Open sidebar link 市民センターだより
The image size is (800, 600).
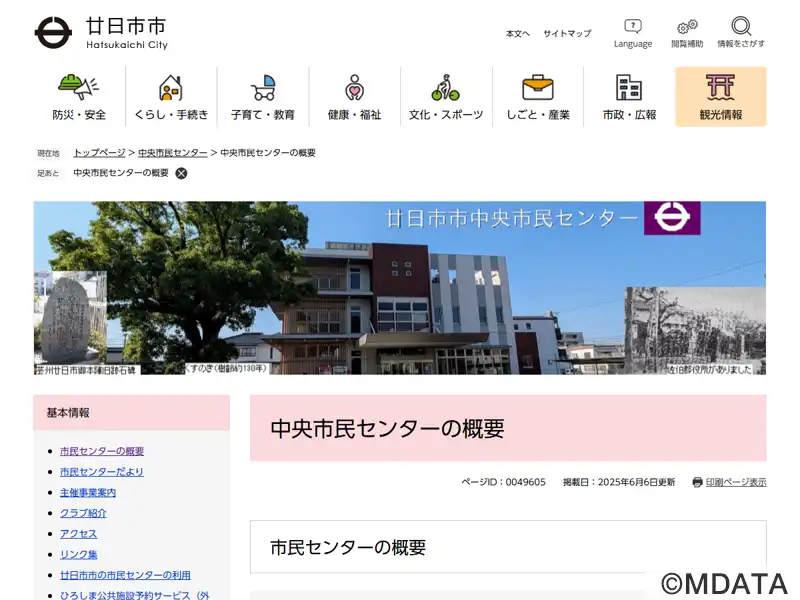point(102,472)
